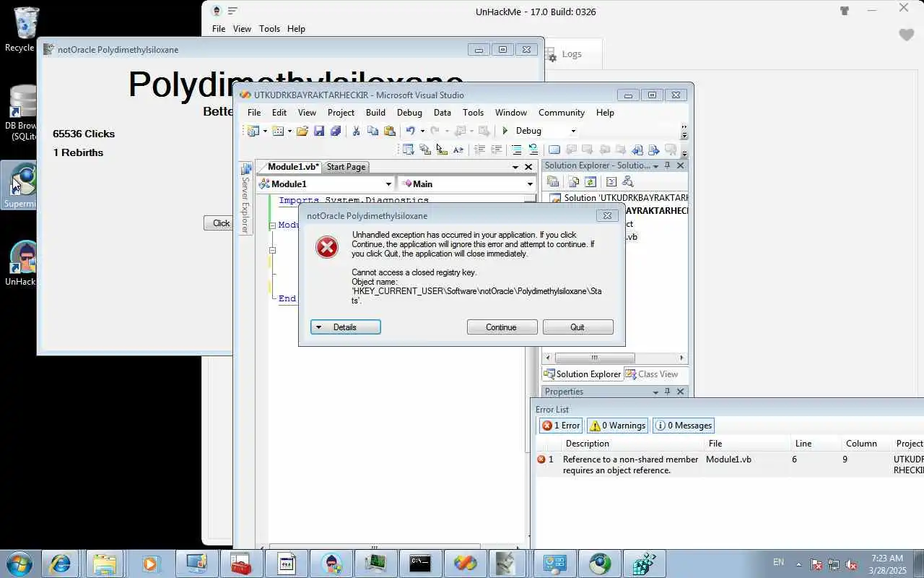Screen dimensions: 924x578
Task: Open the New Project dropdown arrow
Action: click(x=265, y=131)
